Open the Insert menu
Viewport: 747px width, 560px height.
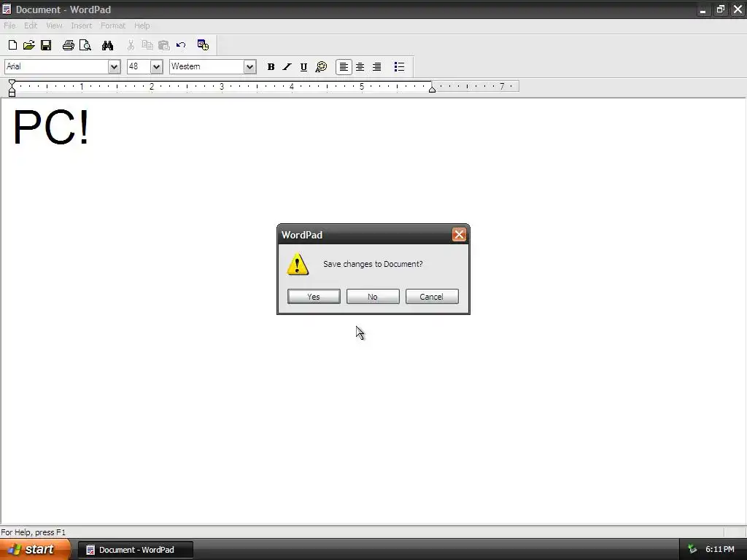tap(82, 26)
